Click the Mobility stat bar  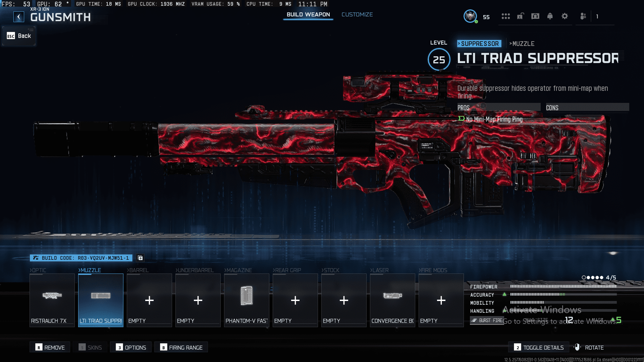coord(563,303)
